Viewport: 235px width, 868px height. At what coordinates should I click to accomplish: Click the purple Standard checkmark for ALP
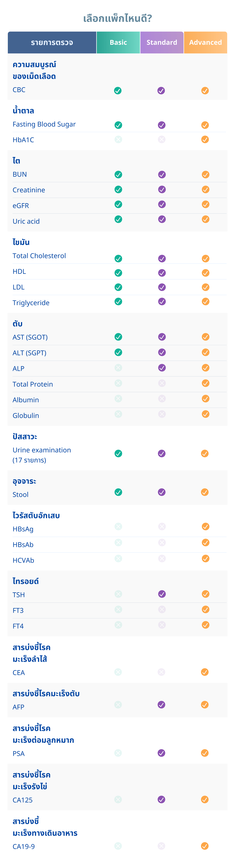(162, 368)
